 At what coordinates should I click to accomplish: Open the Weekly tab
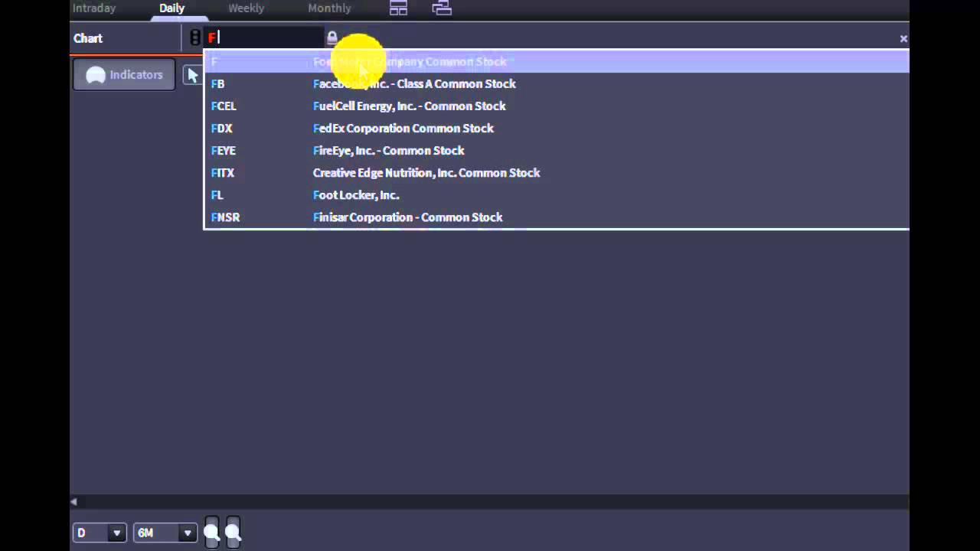click(x=246, y=8)
